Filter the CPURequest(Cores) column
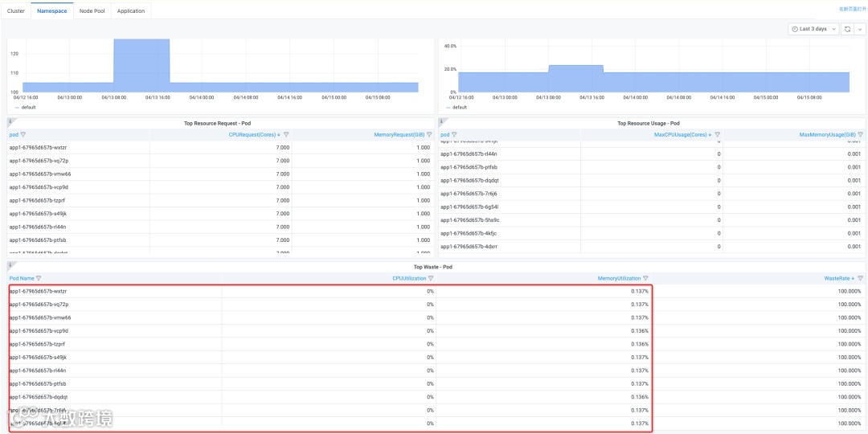Screen dimensions: 868x434 click(x=286, y=134)
